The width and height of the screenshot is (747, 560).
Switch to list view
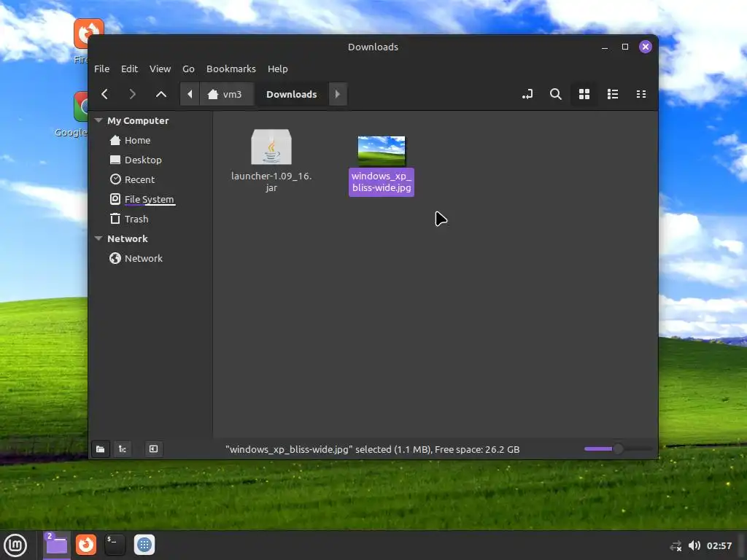click(613, 94)
